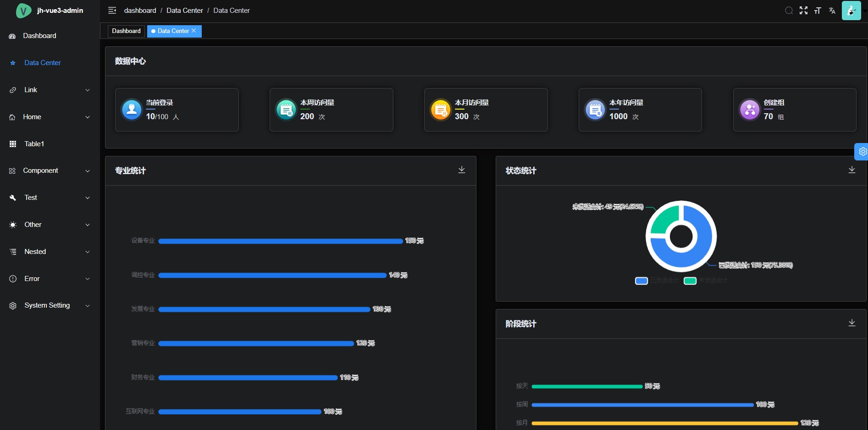Open the search icon in the header

[x=789, y=11]
